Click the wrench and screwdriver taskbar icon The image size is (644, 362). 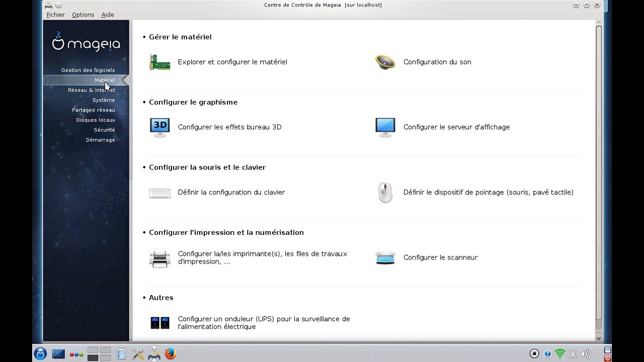point(138,354)
